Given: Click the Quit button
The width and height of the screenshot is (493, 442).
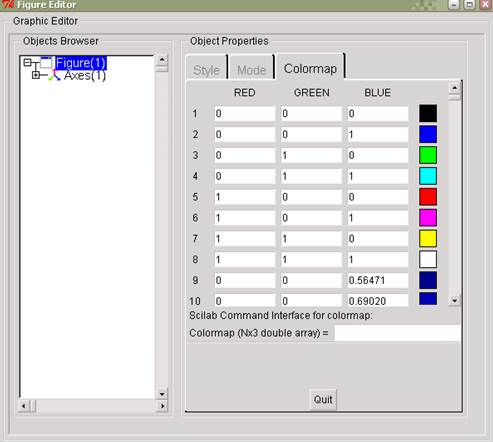Looking at the screenshot, I should (x=323, y=399).
